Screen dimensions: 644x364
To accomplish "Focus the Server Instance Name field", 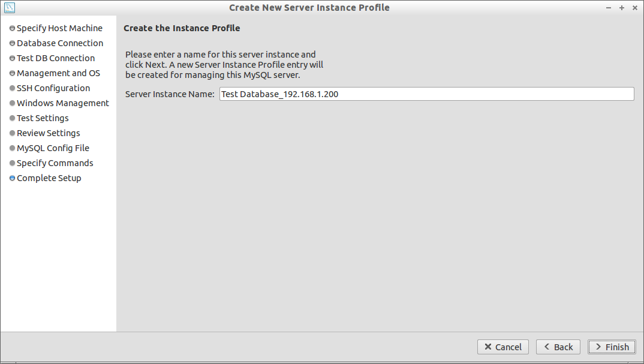I will [427, 94].
